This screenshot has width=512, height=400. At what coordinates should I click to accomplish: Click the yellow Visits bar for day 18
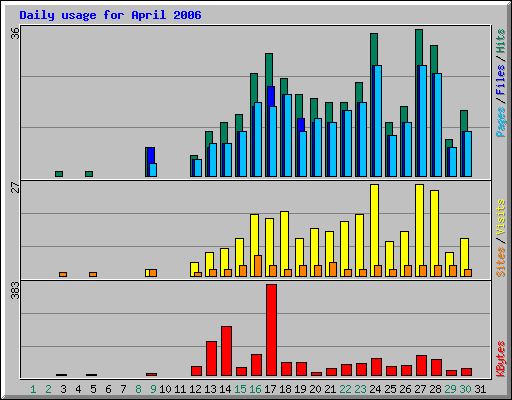[284, 244]
